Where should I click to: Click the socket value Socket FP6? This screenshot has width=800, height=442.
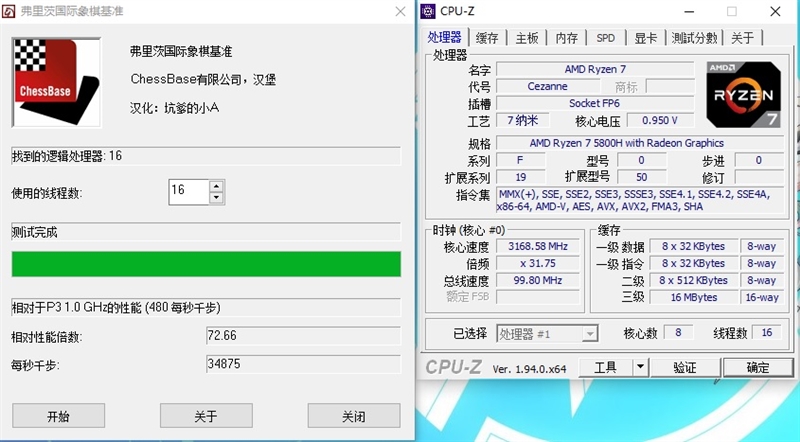[x=595, y=103]
